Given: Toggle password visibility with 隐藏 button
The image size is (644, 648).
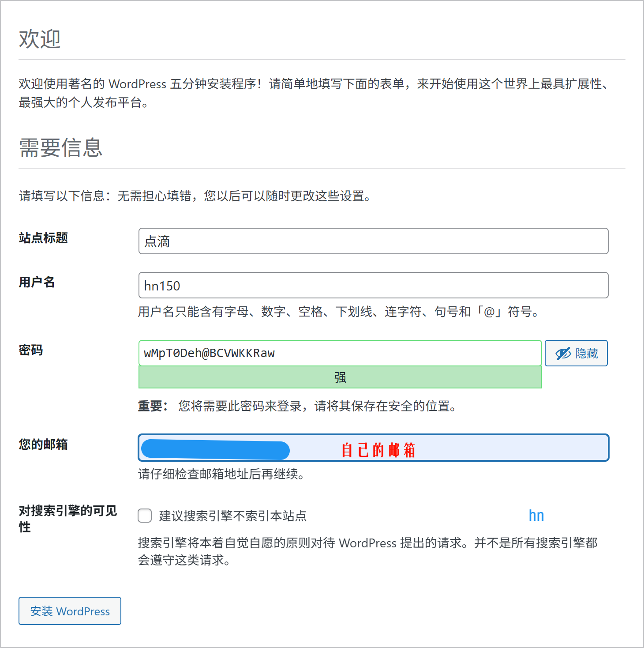Looking at the screenshot, I should (x=576, y=353).
